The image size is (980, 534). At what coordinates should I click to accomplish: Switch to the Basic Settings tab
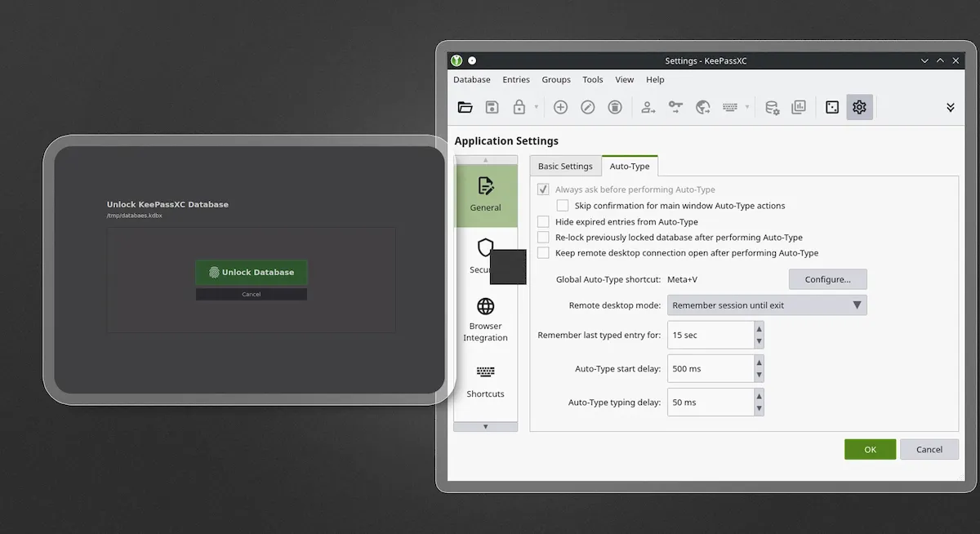pos(565,166)
